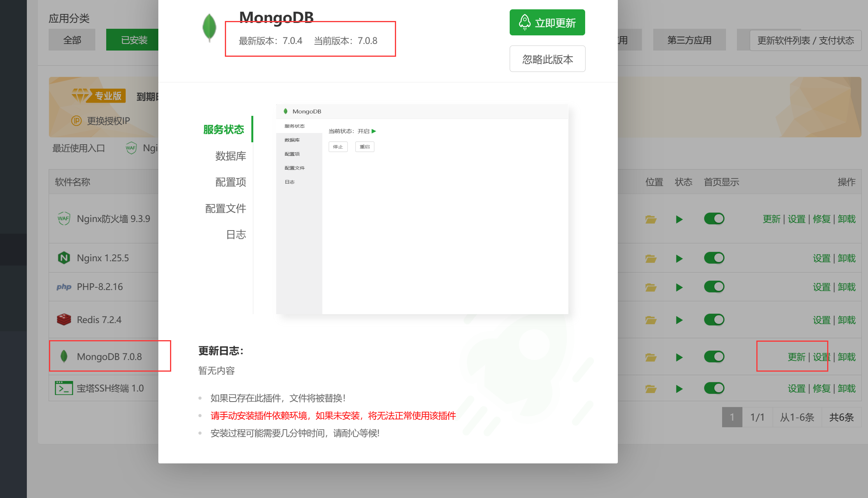Click 设置 link in Redis 7.2.4 row
Viewport: 868px width, 498px height.
822,320
